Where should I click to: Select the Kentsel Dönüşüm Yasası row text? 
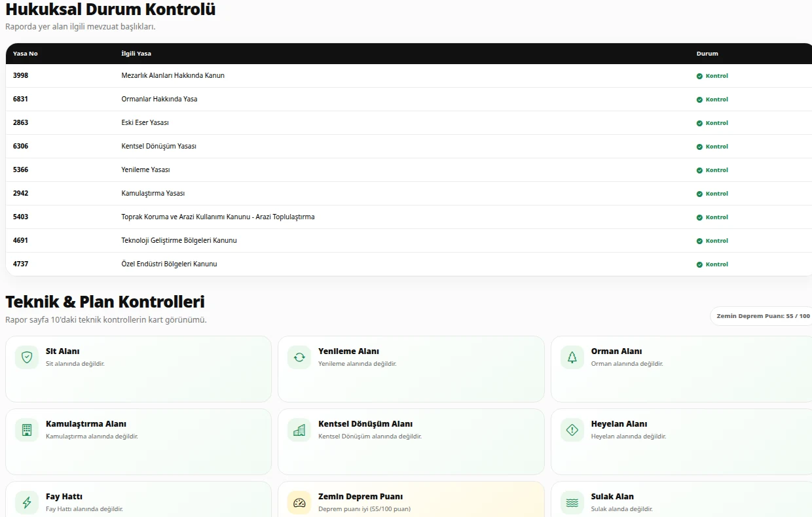click(159, 146)
